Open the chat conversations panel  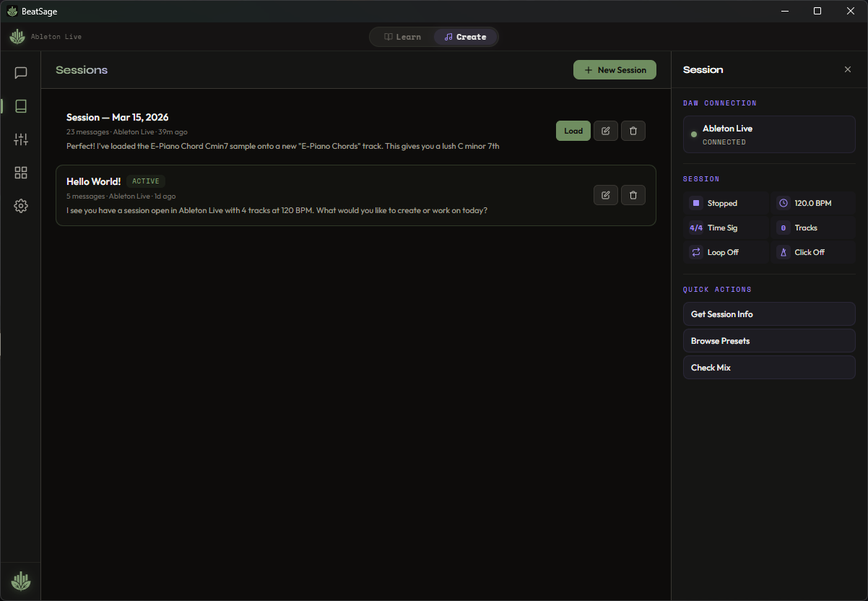(20, 72)
